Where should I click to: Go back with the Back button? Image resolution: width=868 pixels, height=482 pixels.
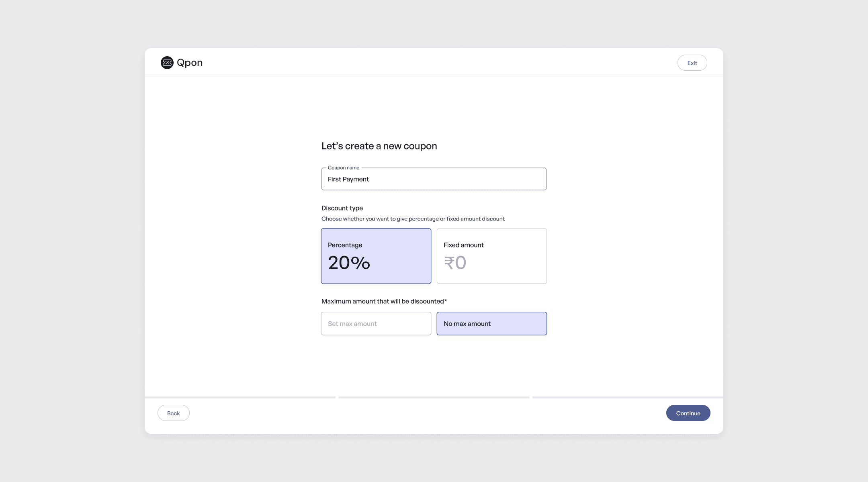coord(173,413)
